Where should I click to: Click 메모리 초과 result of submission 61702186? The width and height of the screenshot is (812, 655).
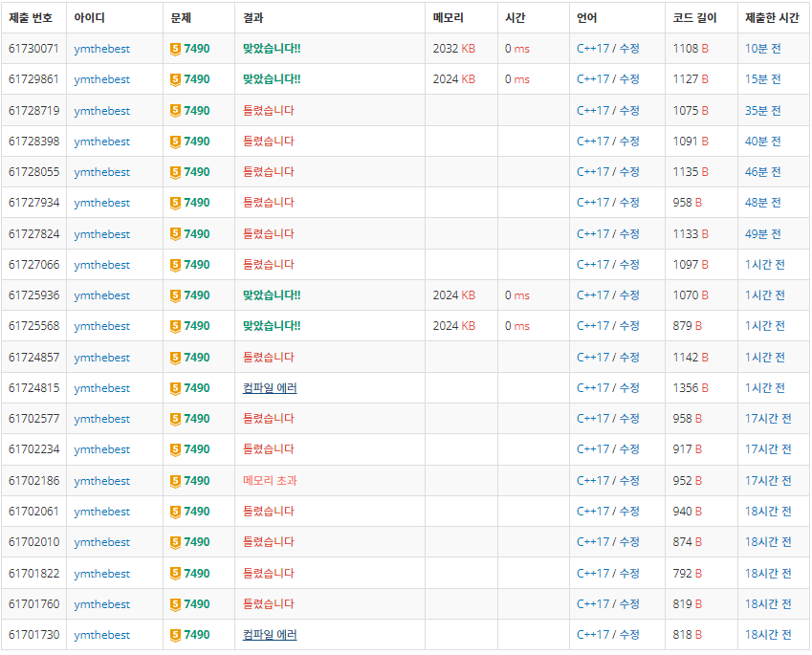click(270, 481)
